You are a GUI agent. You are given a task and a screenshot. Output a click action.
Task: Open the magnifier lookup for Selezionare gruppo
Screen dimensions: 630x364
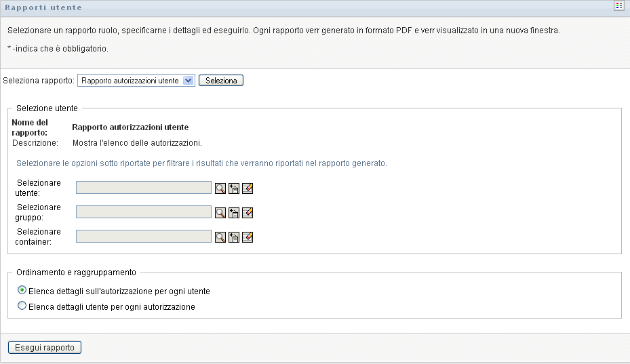tap(220, 213)
